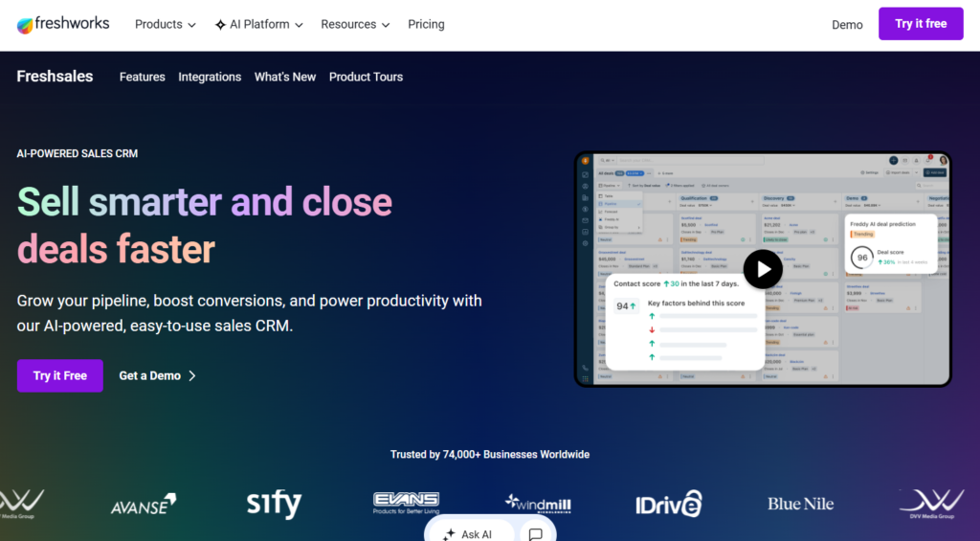Click the Contact score card in video preview

coord(685,322)
